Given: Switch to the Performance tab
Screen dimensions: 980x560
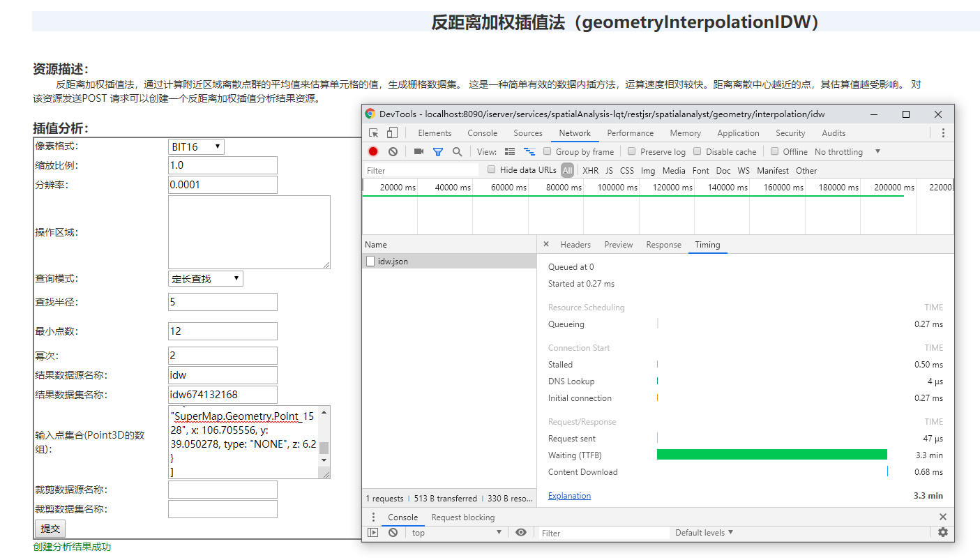Looking at the screenshot, I should click(630, 133).
